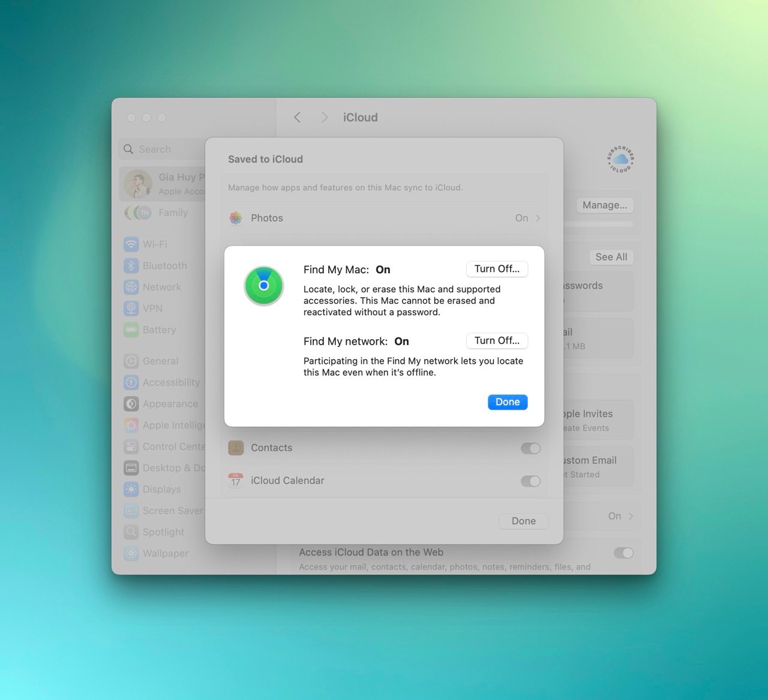
Task: Click the Wallpaper sidebar icon
Action: tap(131, 554)
